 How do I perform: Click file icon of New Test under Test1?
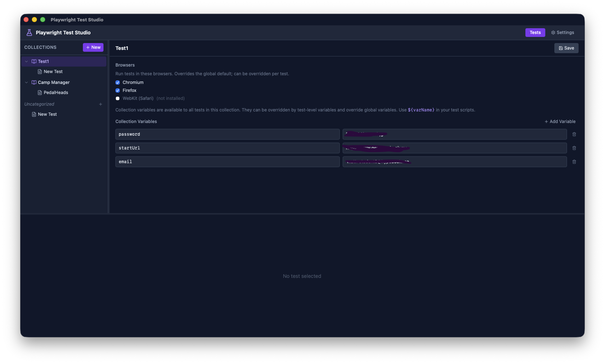click(40, 72)
